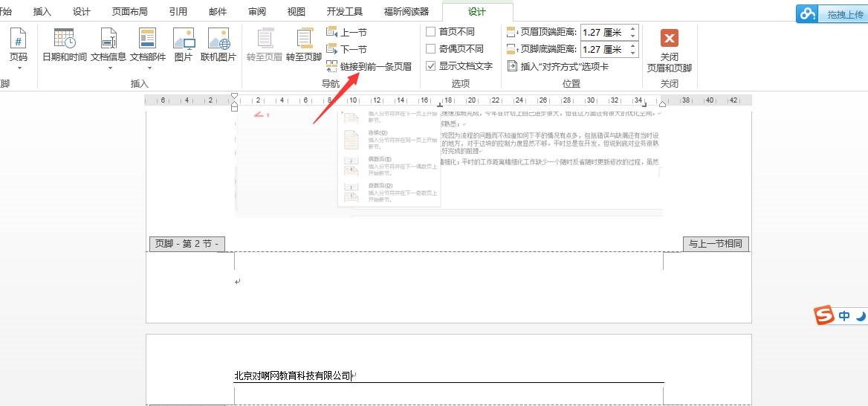Click the cloud upload (拖拽上传) icon

[808, 14]
